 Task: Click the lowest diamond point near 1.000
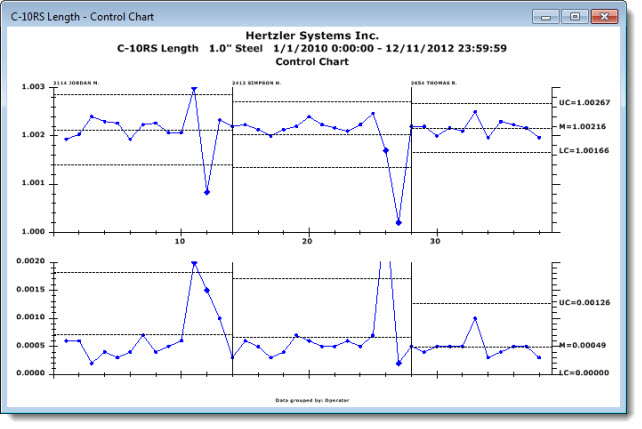(399, 223)
